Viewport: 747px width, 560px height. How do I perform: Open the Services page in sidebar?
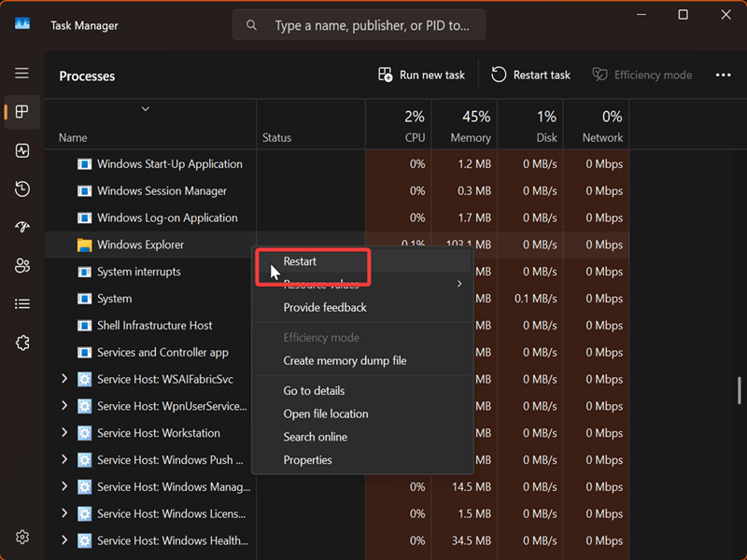[22, 343]
